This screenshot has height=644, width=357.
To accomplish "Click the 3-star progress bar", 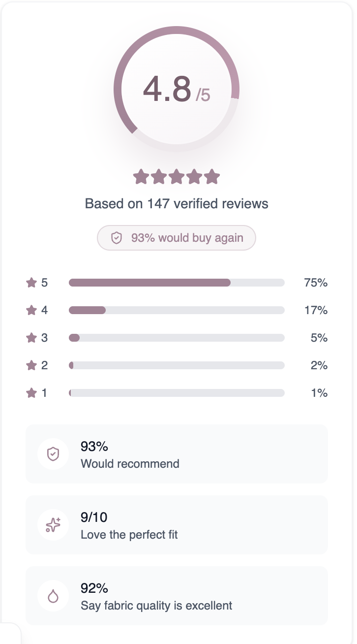I will tap(177, 338).
